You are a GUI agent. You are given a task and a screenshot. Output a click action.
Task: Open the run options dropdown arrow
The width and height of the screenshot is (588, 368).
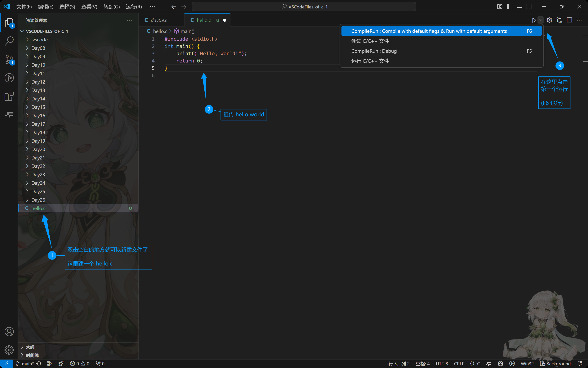pos(540,20)
